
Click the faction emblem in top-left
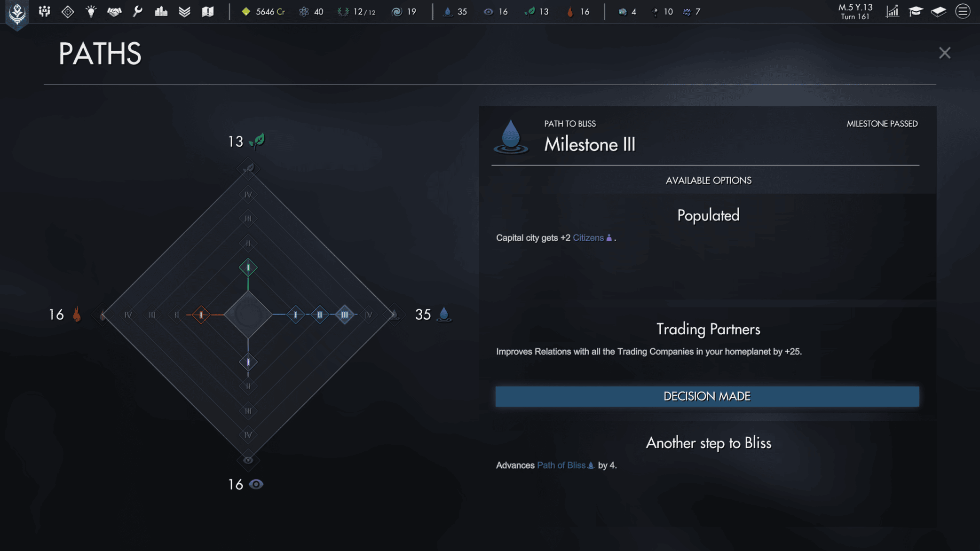(x=17, y=13)
